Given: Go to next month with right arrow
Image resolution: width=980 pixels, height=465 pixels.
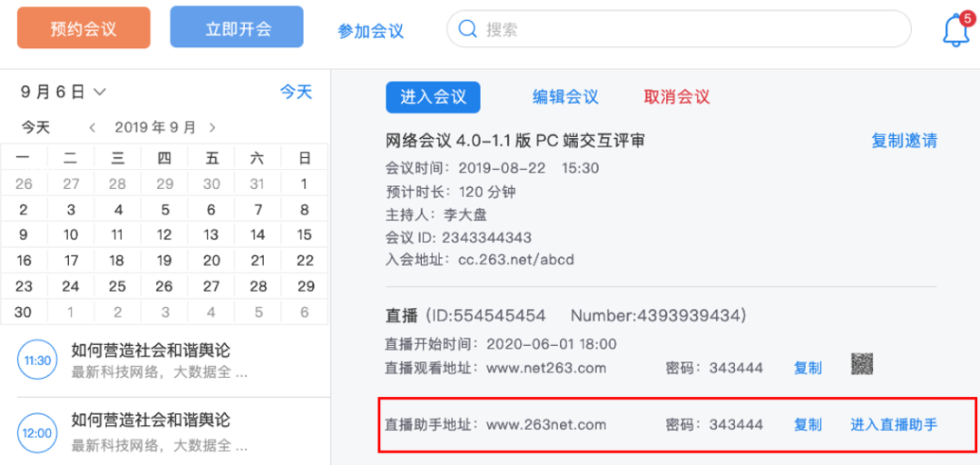Looking at the screenshot, I should pos(212,127).
